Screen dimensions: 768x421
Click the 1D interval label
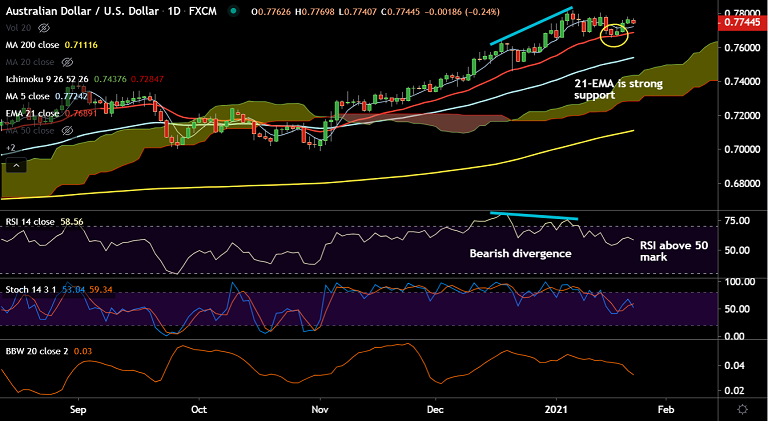coord(172,11)
